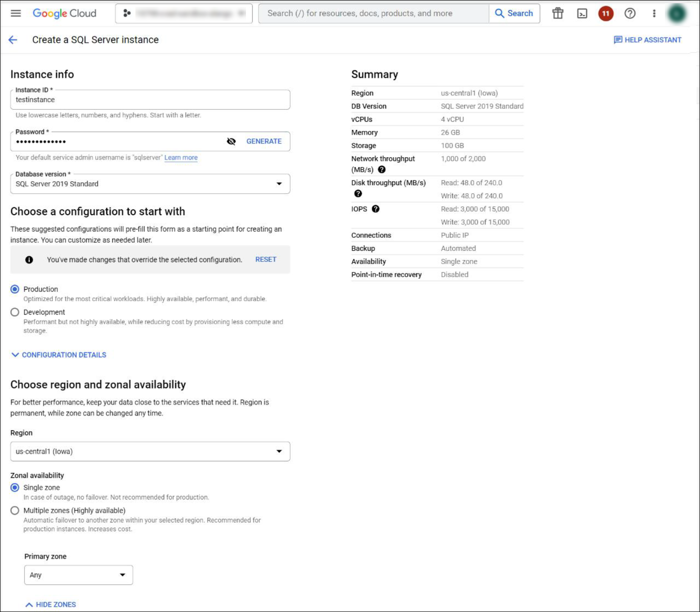Select the Single zone option

pos(14,487)
